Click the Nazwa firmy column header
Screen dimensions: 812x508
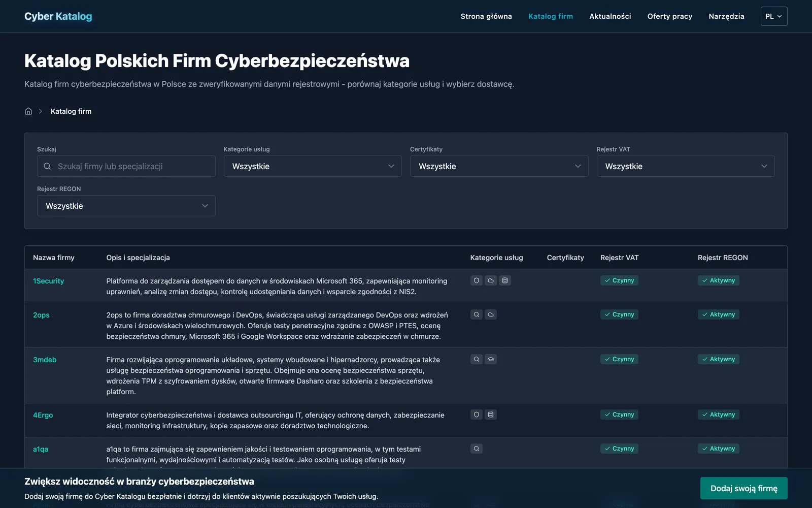point(54,258)
